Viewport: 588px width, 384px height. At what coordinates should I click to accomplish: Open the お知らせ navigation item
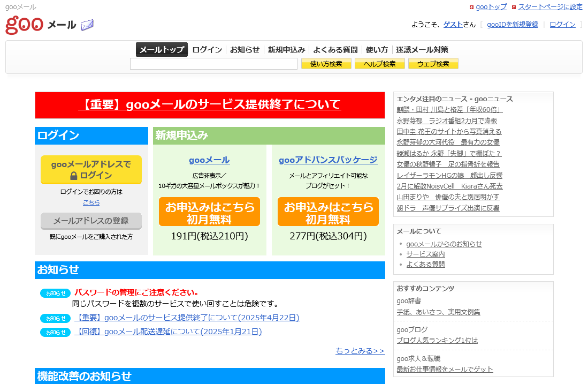click(245, 50)
